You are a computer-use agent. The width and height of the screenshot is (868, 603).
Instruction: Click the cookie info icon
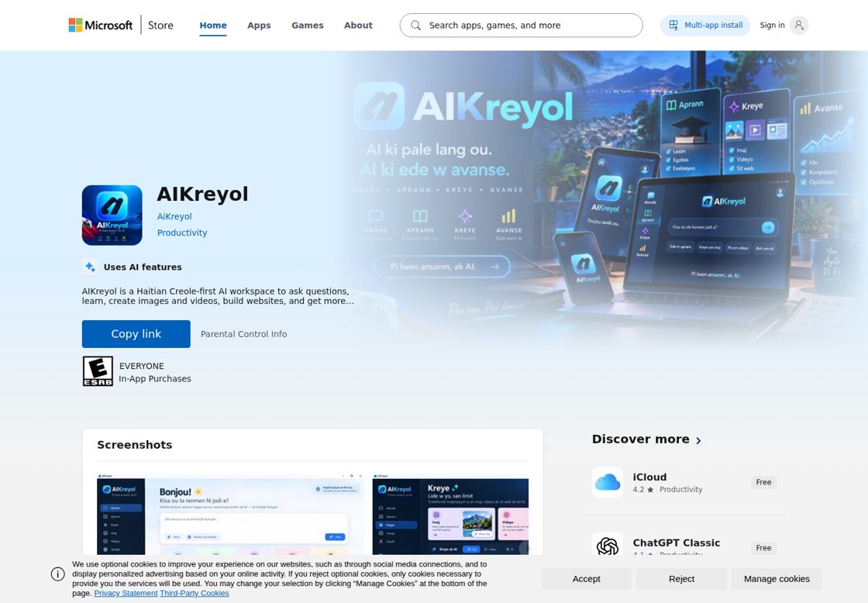[57, 574]
